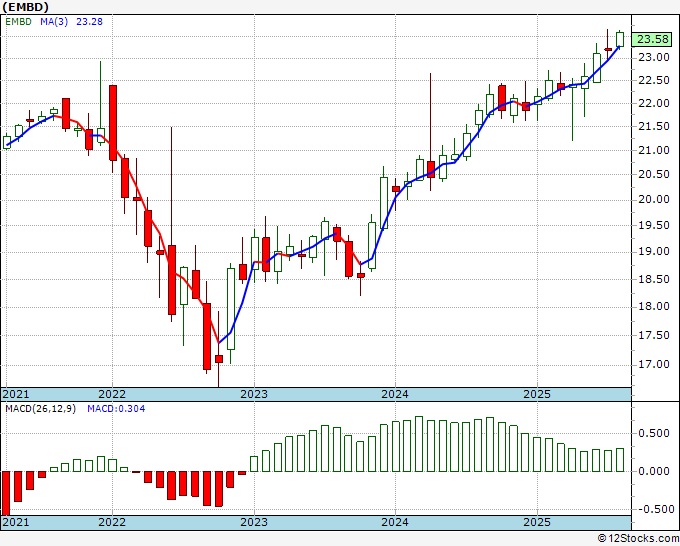This screenshot has height=546, width=680.
Task: Click 2022 on the price chart timeline
Action: tap(112, 394)
